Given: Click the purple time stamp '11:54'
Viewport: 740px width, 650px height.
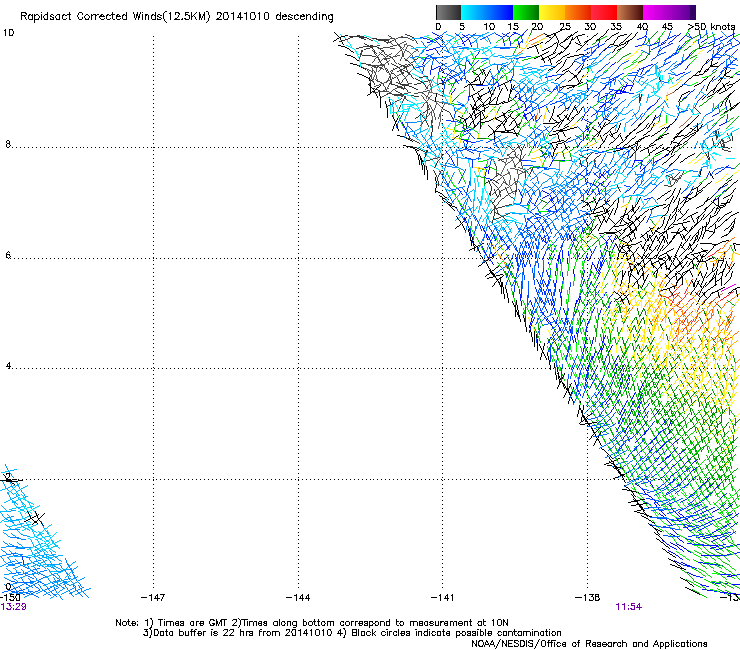Looking at the screenshot, I should point(629,607).
